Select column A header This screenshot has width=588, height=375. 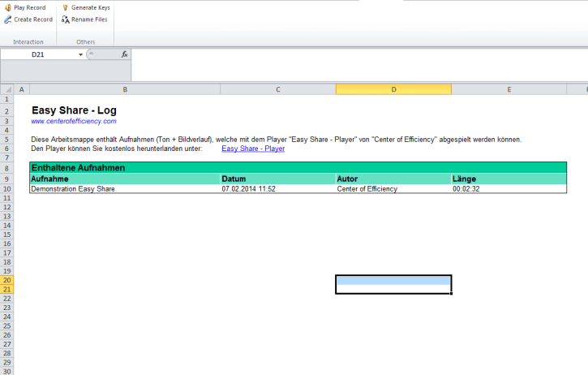pos(22,90)
